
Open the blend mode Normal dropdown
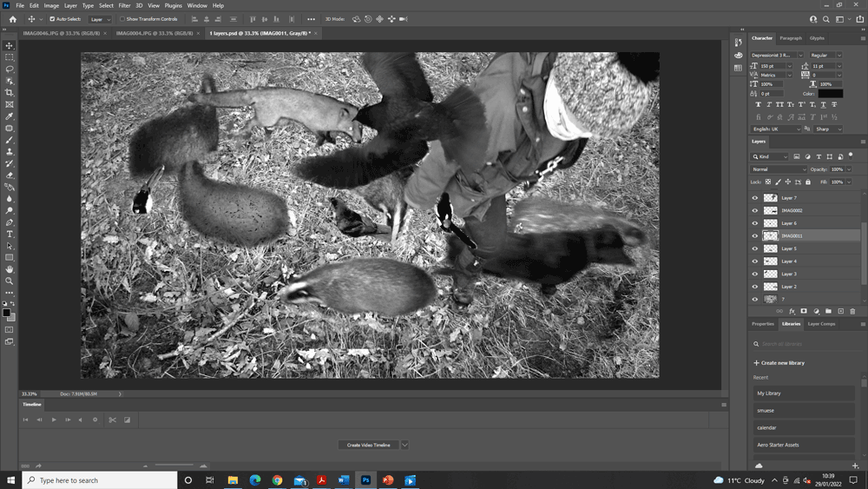(x=779, y=169)
